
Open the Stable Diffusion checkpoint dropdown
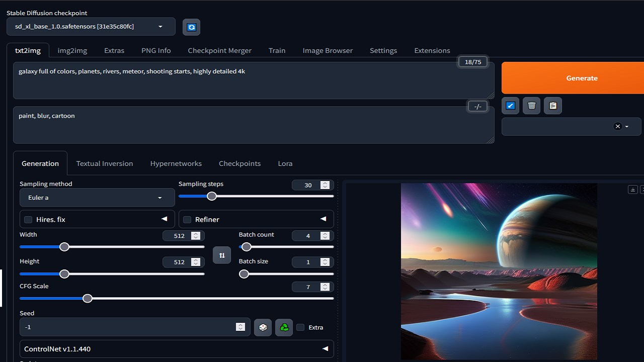pyautogui.click(x=91, y=27)
